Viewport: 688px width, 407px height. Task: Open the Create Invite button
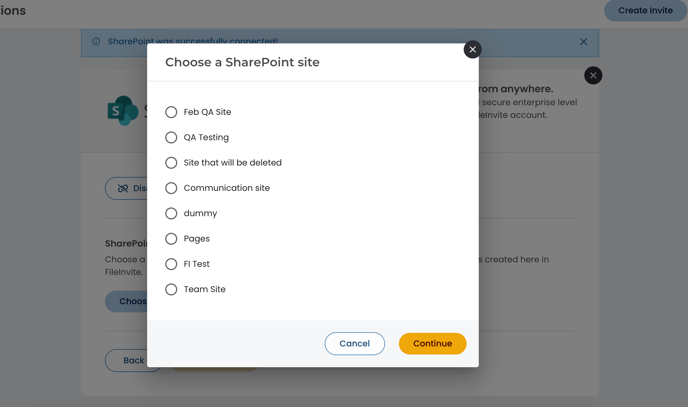(645, 10)
